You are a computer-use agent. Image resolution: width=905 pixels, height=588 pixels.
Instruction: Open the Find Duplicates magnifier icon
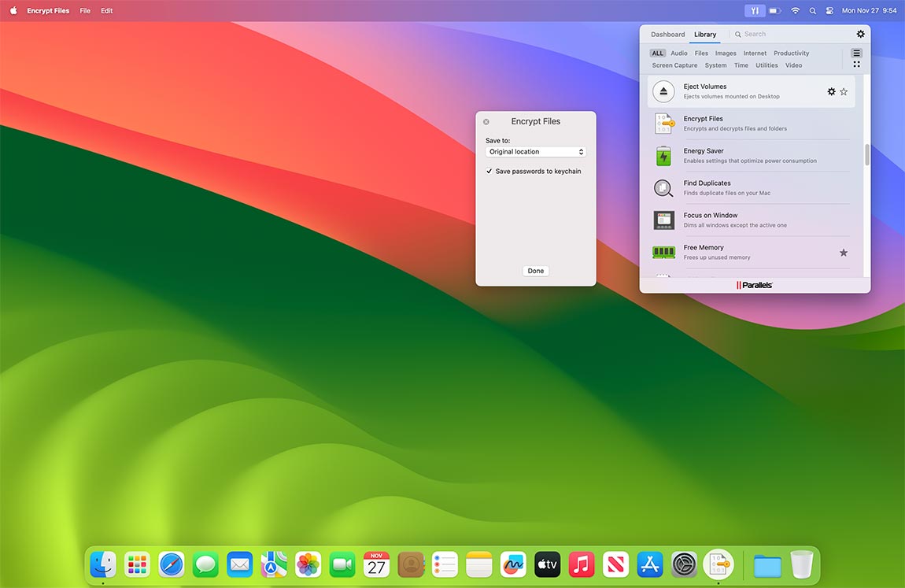pos(663,188)
